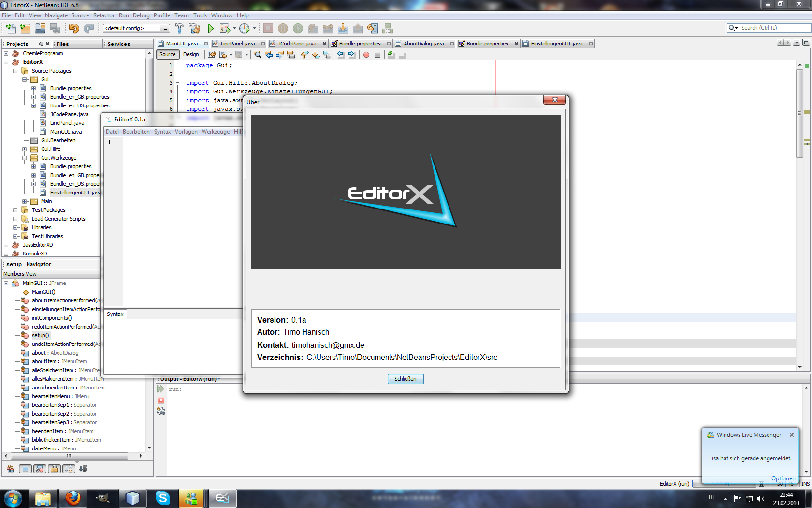
Task: Open Vorlagen menu in EditorX window
Action: tap(186, 132)
